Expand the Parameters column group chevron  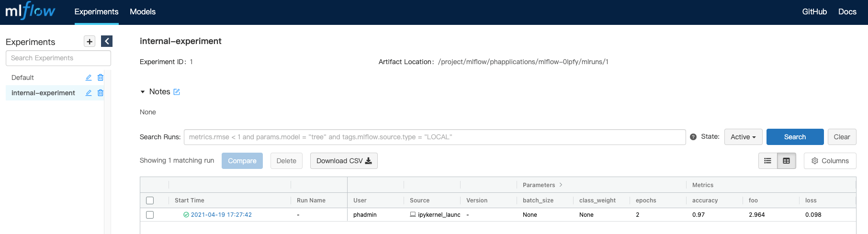[x=561, y=185]
